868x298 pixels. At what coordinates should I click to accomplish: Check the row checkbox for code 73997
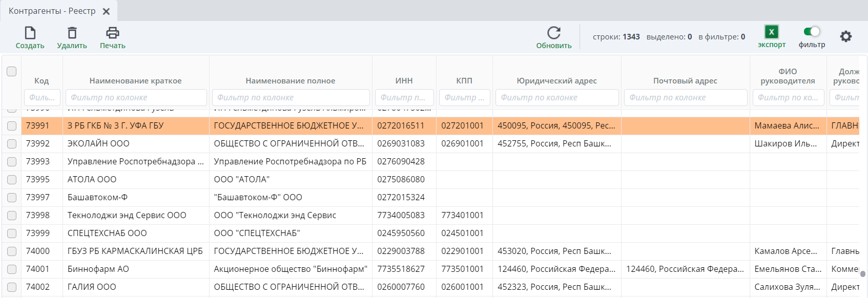click(x=11, y=198)
